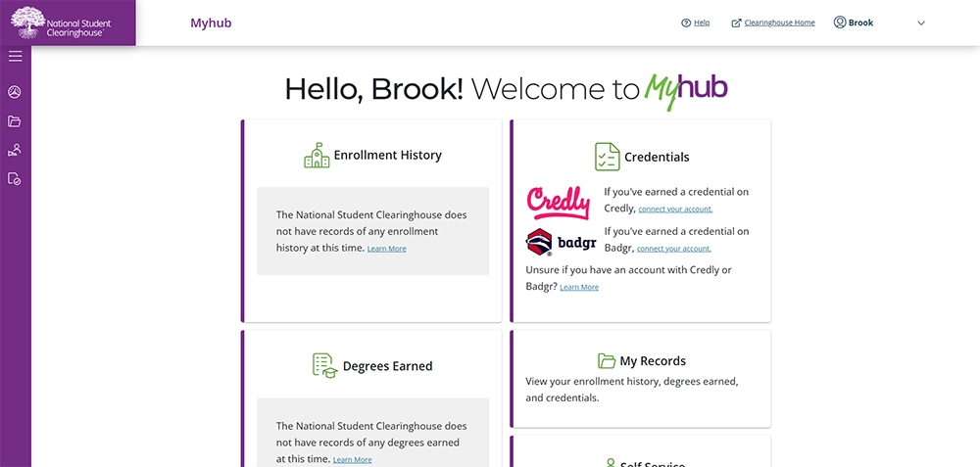Learn More about enrollment history records
This screenshot has height=467, width=980.
click(387, 249)
